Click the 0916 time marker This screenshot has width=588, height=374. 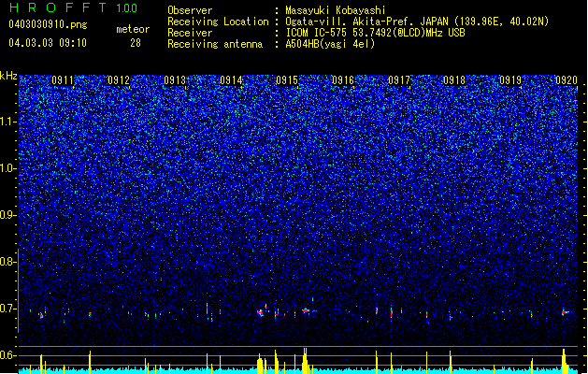pyautogui.click(x=343, y=80)
